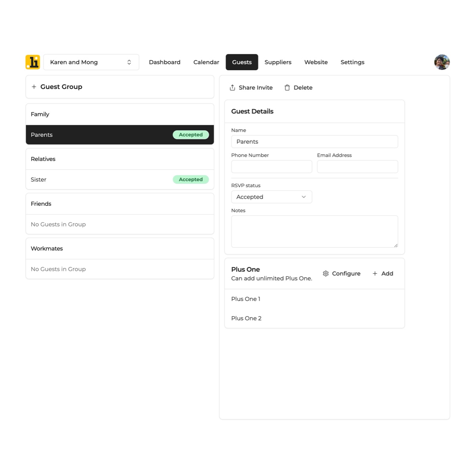Click the Accepted badge on Sister row

pyautogui.click(x=191, y=180)
